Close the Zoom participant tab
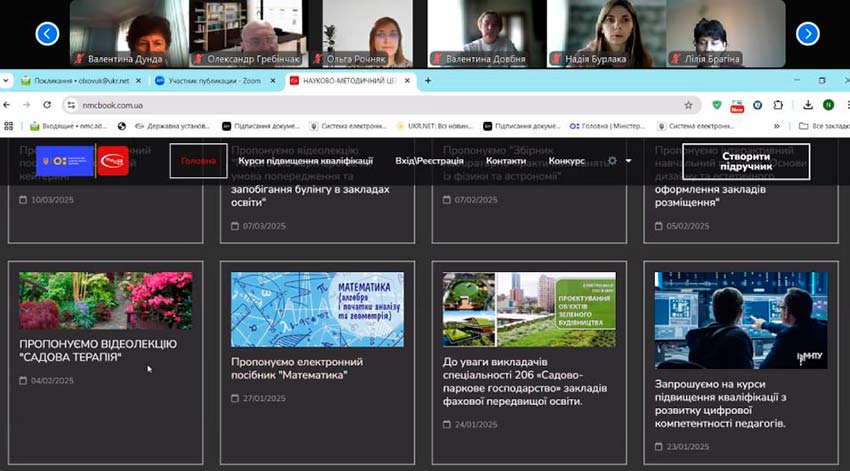The height and width of the screenshot is (471, 850). 273,81
